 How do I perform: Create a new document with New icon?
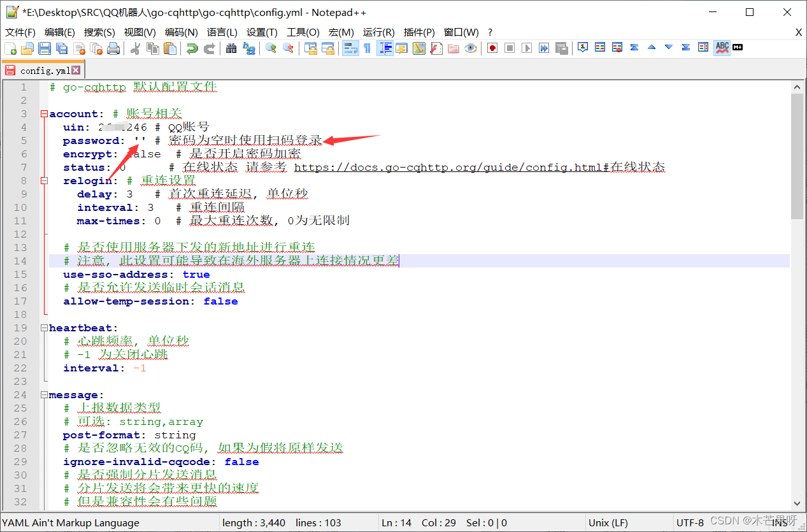11,48
